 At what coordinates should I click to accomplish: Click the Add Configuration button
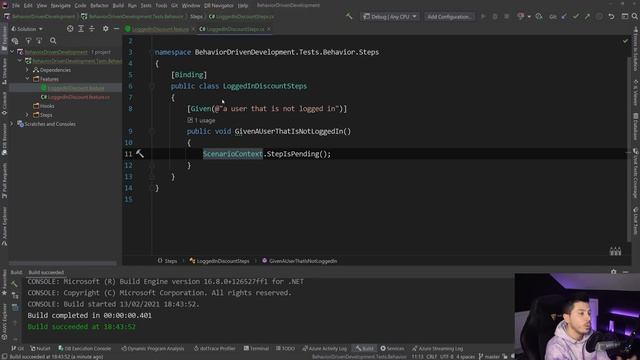449,17
